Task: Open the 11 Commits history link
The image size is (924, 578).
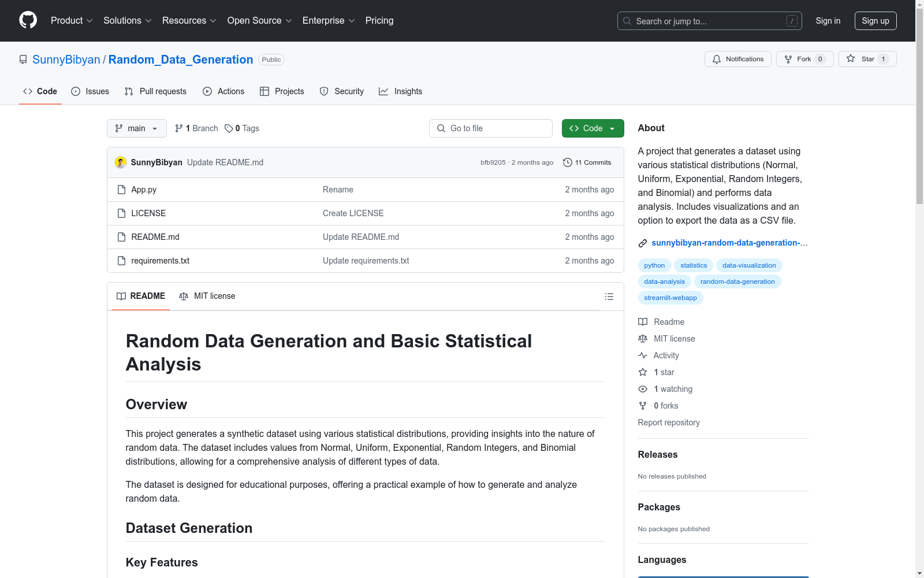Action: click(587, 162)
